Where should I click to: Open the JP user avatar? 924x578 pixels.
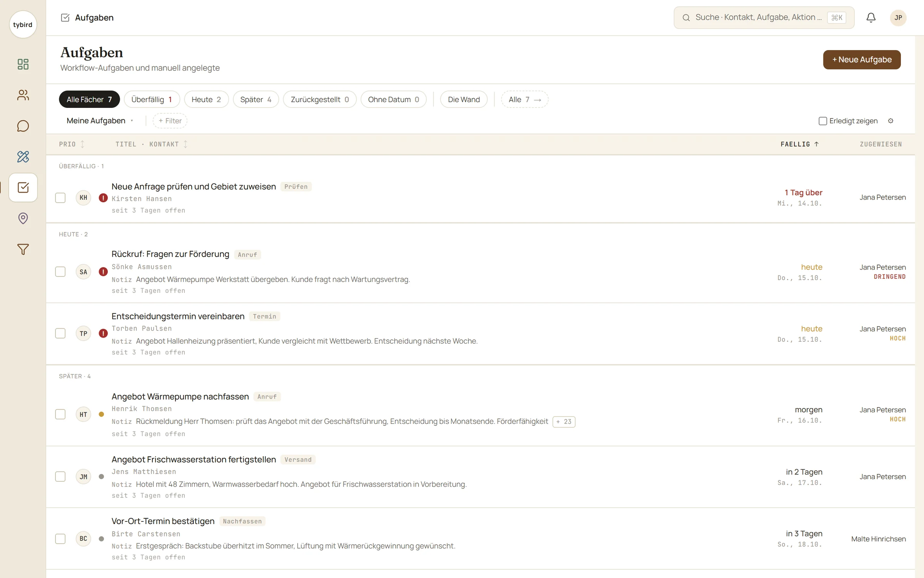[x=898, y=18]
